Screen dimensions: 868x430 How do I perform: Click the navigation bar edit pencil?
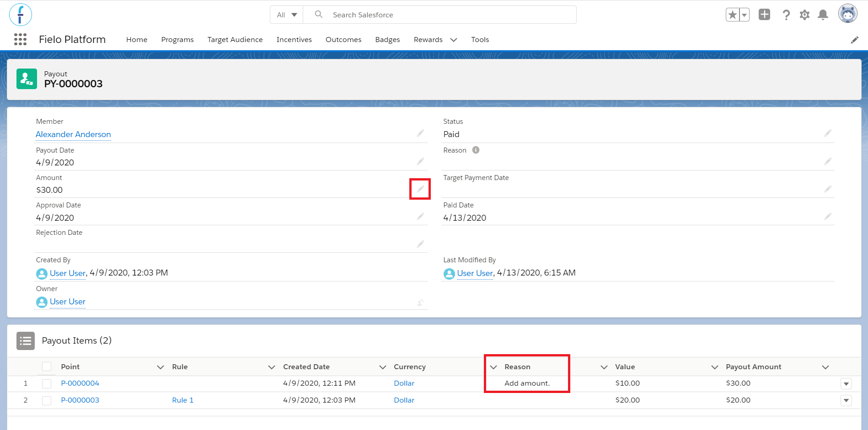854,40
